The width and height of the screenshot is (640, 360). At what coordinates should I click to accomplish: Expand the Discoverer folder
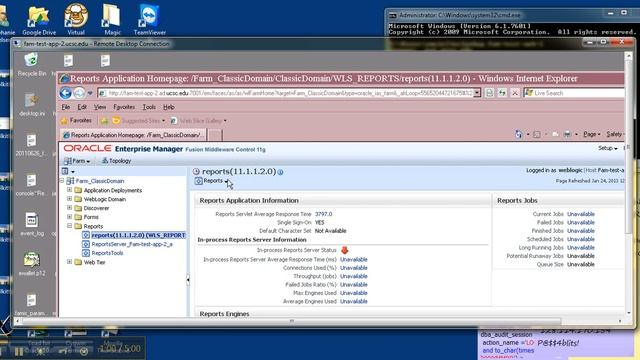pos(69,208)
